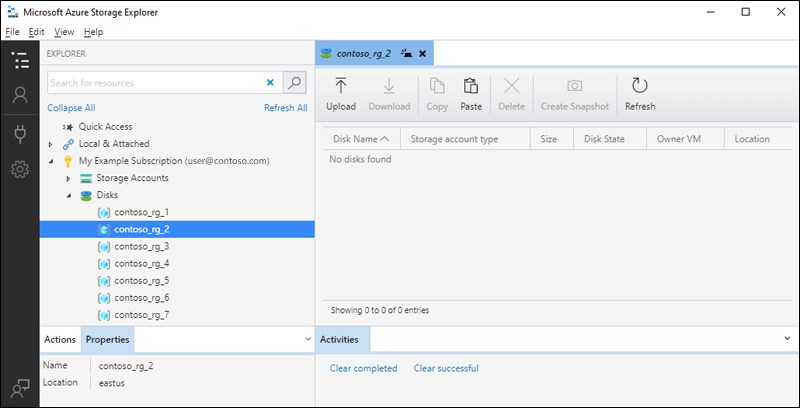The image size is (800, 408).
Task: Click the Local & Attached link icon
Action: pyautogui.click(x=68, y=144)
